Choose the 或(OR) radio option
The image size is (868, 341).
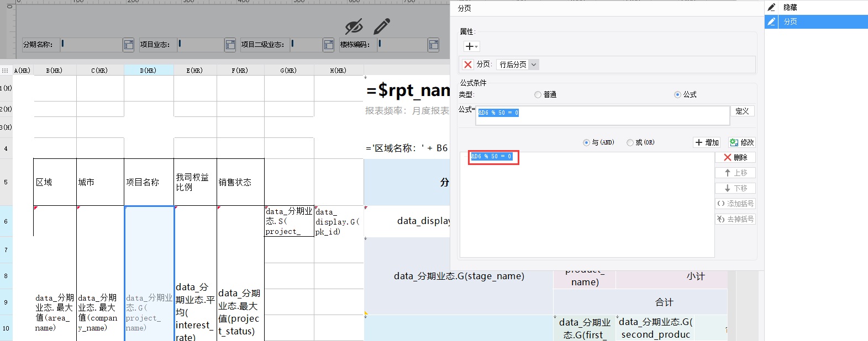coord(630,142)
